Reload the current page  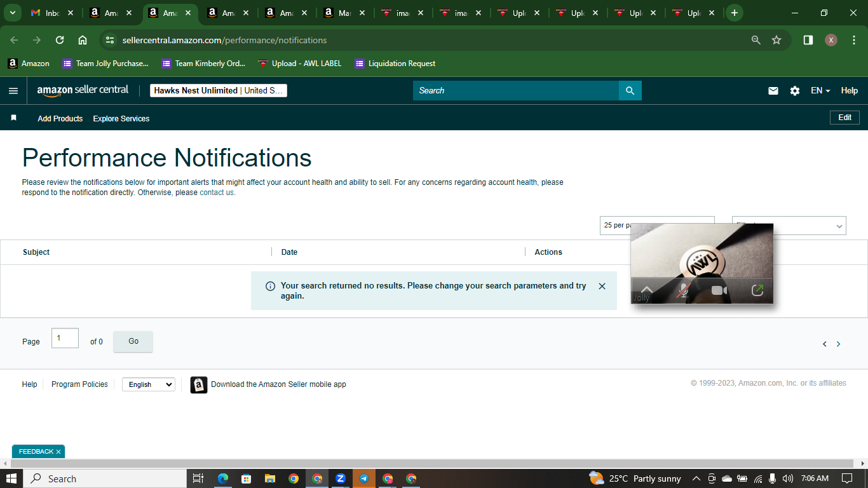60,40
